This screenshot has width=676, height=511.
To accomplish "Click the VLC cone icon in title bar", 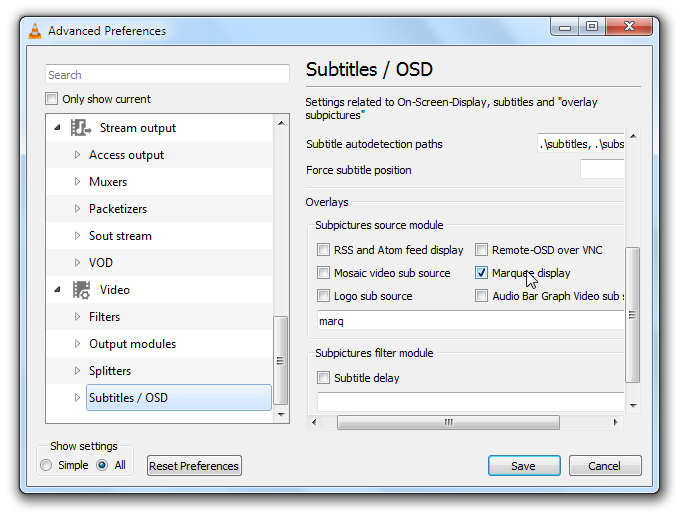I will pos(35,31).
